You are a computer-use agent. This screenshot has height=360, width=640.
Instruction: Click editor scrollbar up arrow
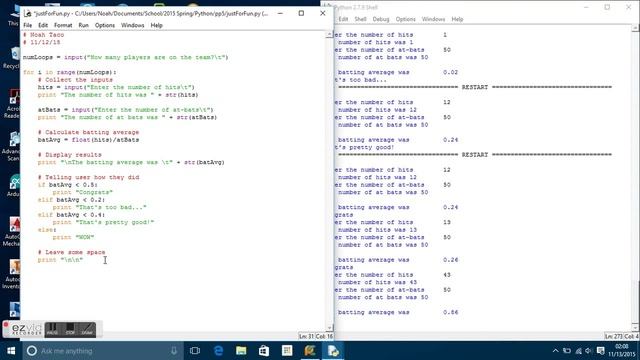(329, 35)
